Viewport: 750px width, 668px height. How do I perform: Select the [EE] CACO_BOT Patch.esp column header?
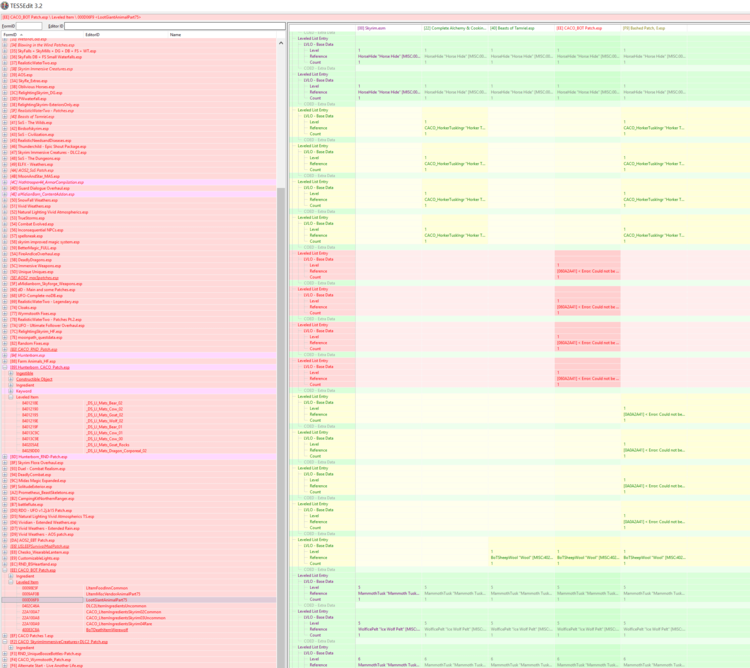point(587,28)
